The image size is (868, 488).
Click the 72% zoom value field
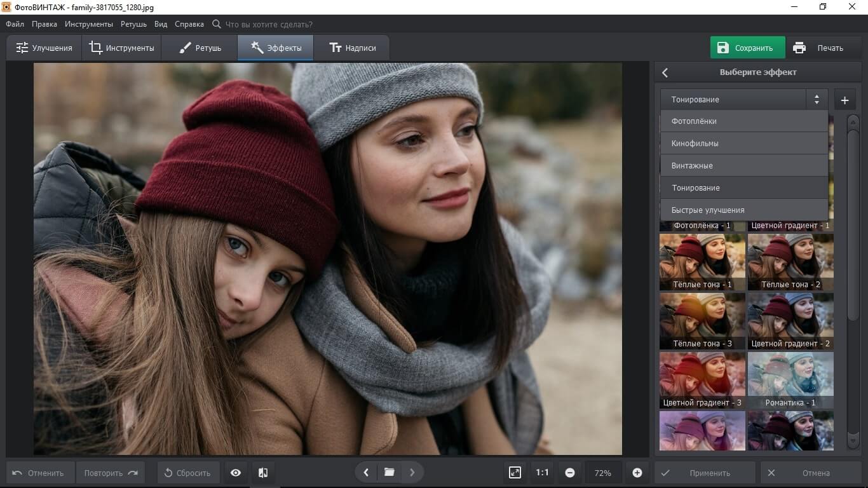pos(603,473)
